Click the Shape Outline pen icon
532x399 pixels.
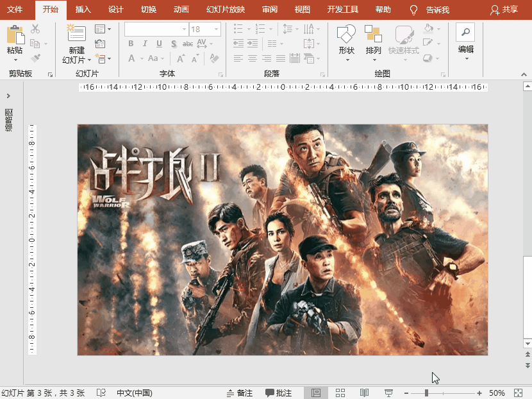coord(428,43)
